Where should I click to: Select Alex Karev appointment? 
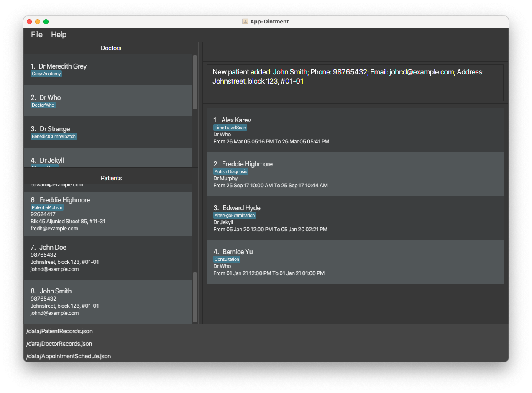[355, 130]
